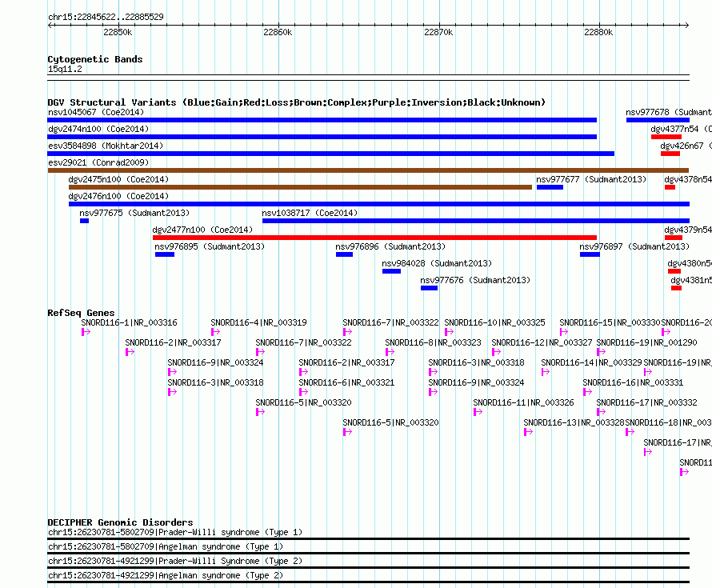Click the arrow glyph under SNORD116-13|NR_003328
Screen dimensions: 712x588
528,432
